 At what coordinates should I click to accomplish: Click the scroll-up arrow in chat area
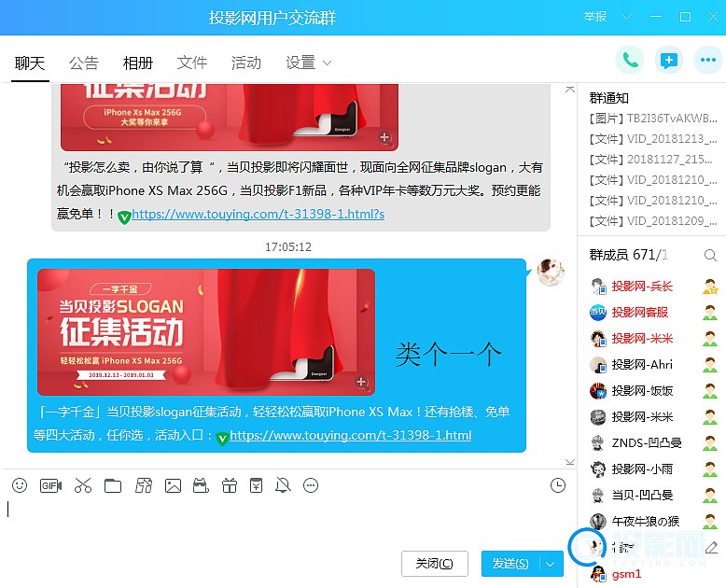tap(570, 89)
